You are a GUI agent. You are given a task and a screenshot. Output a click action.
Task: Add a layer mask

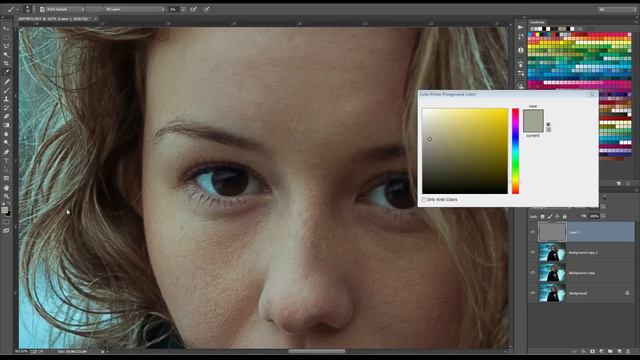[x=592, y=351]
